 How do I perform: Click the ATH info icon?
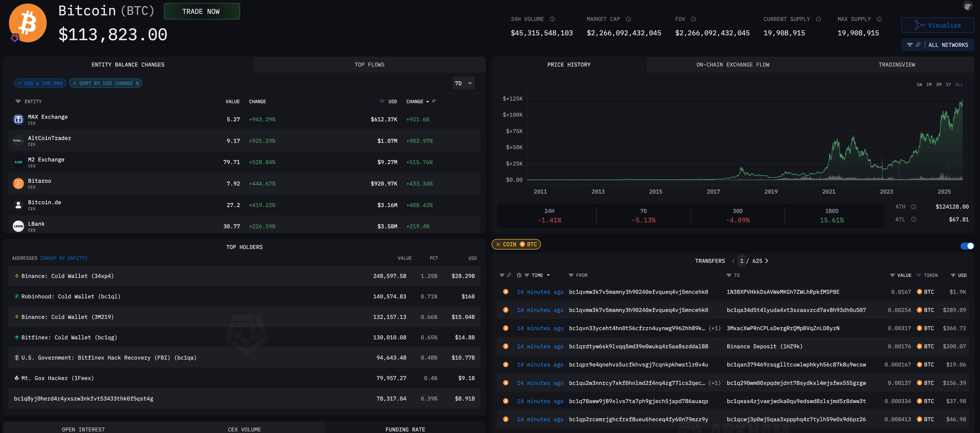914,207
